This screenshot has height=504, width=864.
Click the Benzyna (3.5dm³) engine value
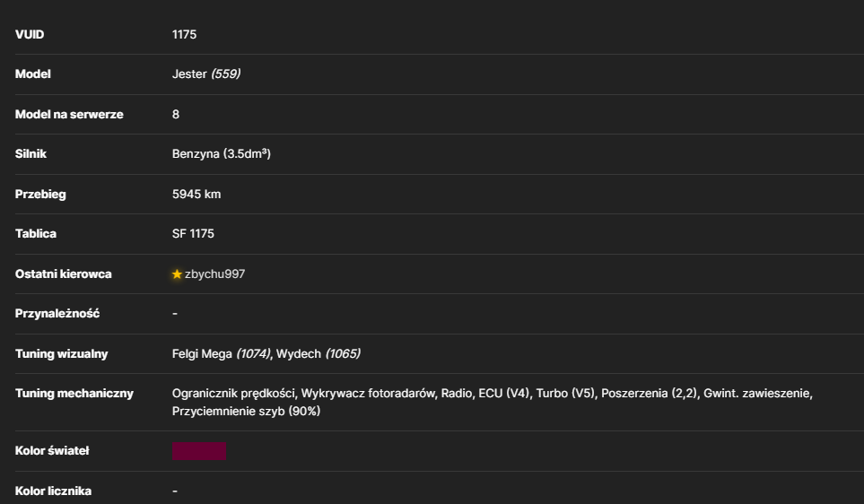coord(222,153)
